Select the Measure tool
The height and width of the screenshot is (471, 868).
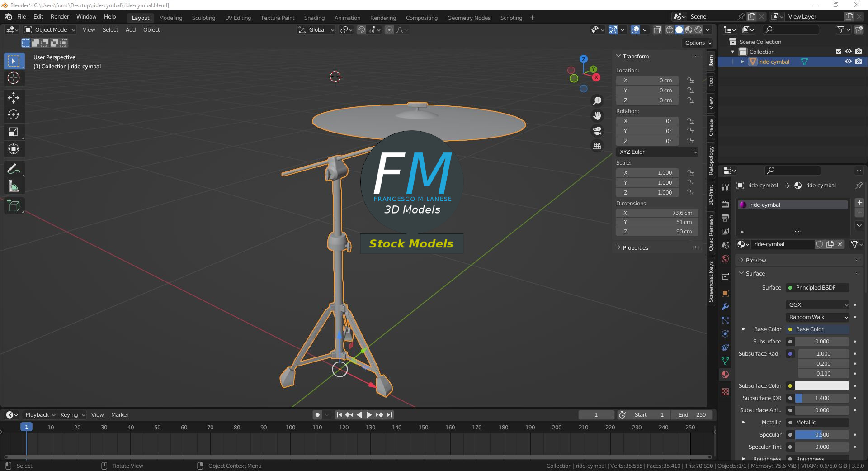(x=14, y=186)
